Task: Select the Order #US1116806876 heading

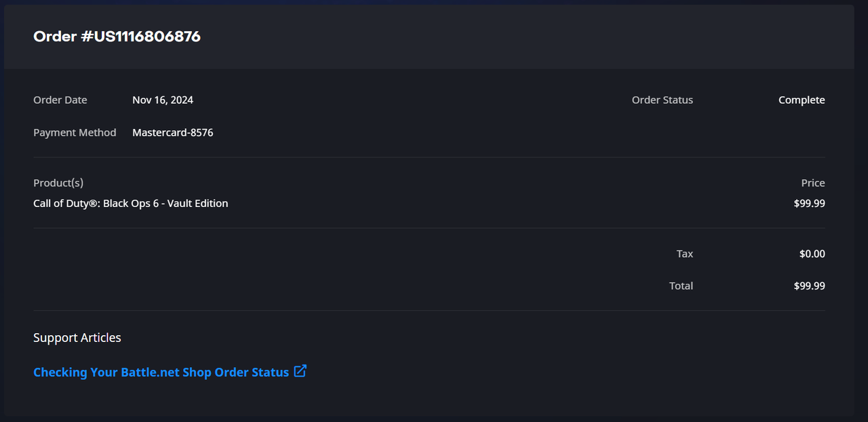Action: click(x=117, y=37)
